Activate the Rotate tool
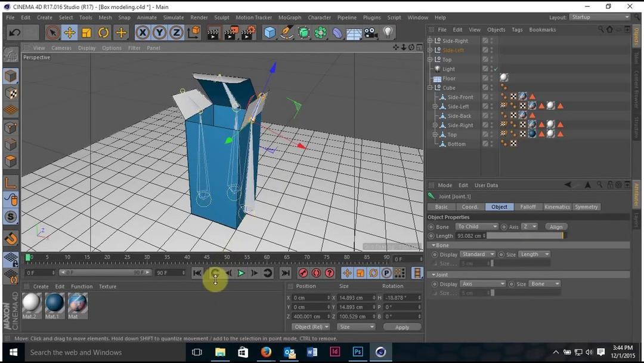 104,32
